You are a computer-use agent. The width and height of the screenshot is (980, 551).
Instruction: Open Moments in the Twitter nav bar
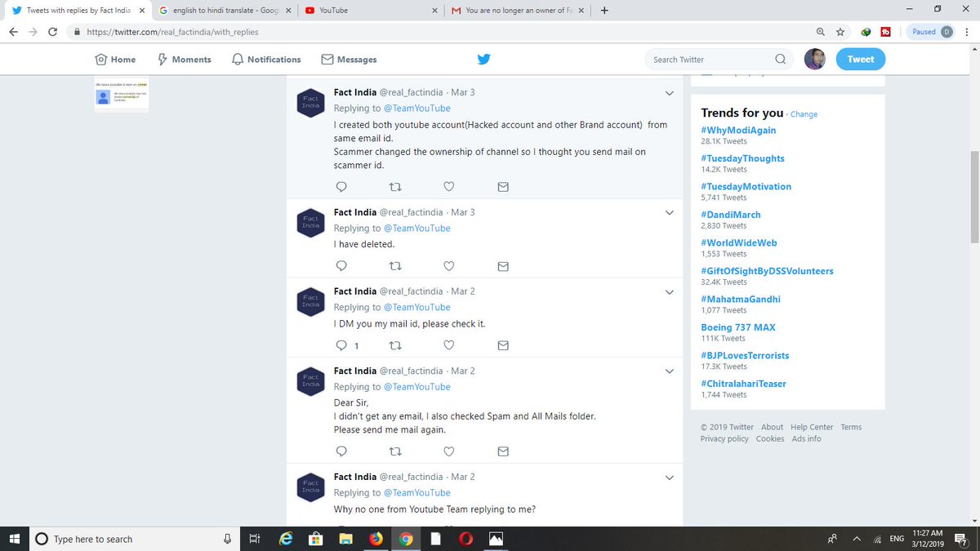[184, 60]
